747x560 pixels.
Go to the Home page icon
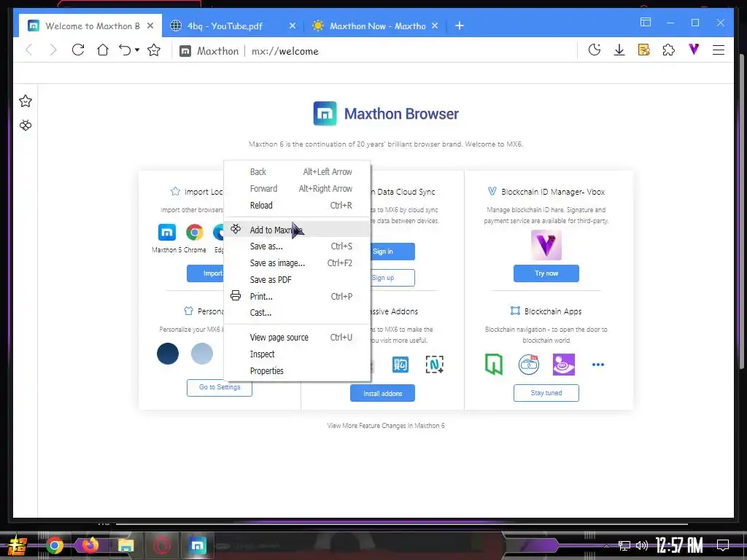(102, 50)
